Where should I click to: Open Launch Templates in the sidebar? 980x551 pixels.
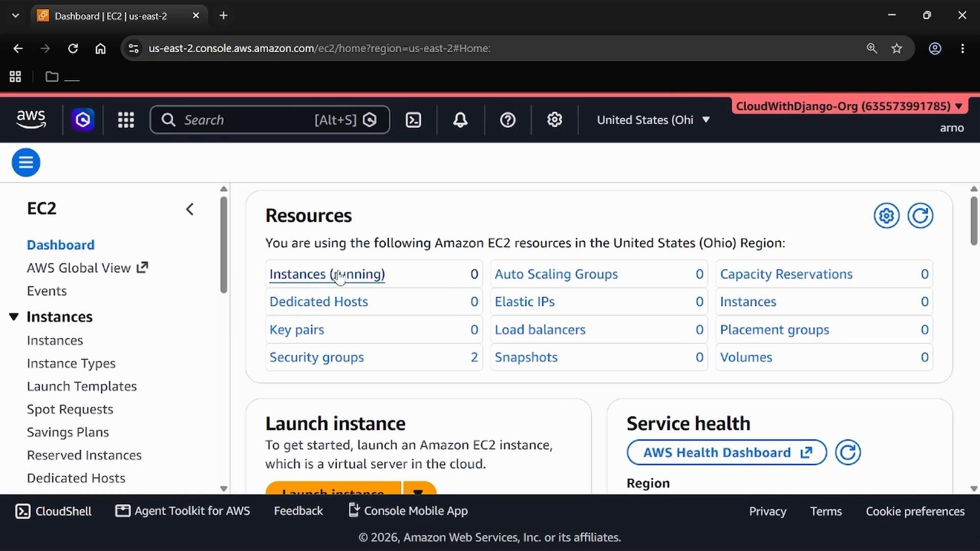(82, 386)
